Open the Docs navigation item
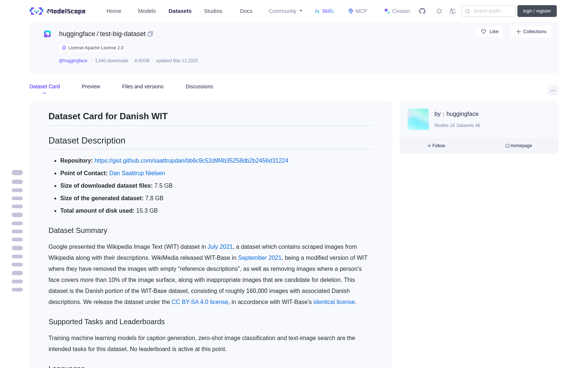588x368 pixels. tap(246, 11)
